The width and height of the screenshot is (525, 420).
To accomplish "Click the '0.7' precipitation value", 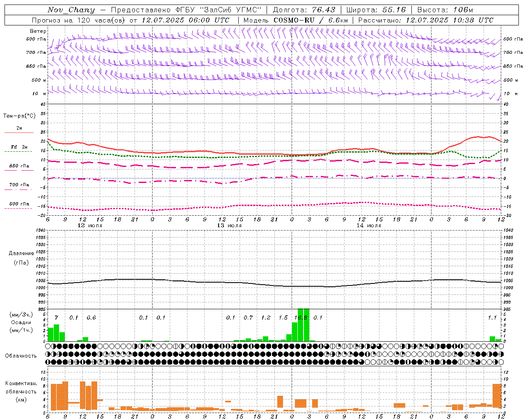I will [x=248, y=317].
